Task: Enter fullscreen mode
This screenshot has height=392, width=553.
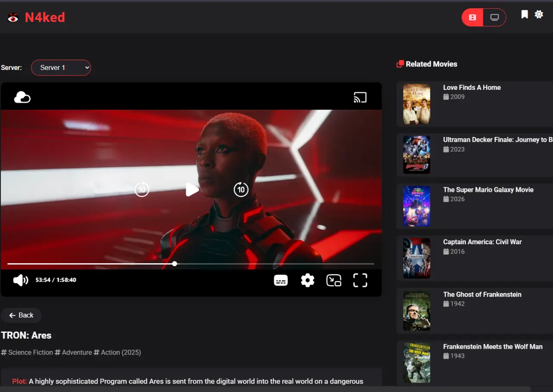Action: (x=360, y=280)
